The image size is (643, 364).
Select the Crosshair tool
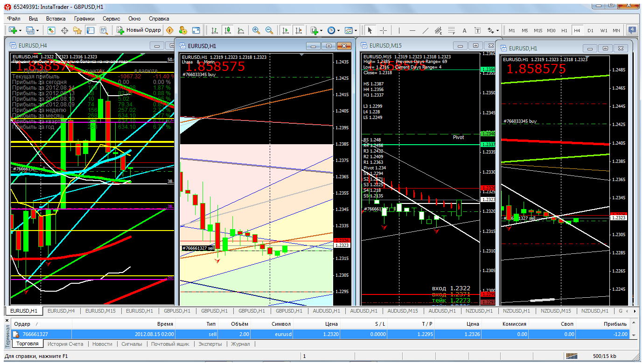tap(383, 30)
